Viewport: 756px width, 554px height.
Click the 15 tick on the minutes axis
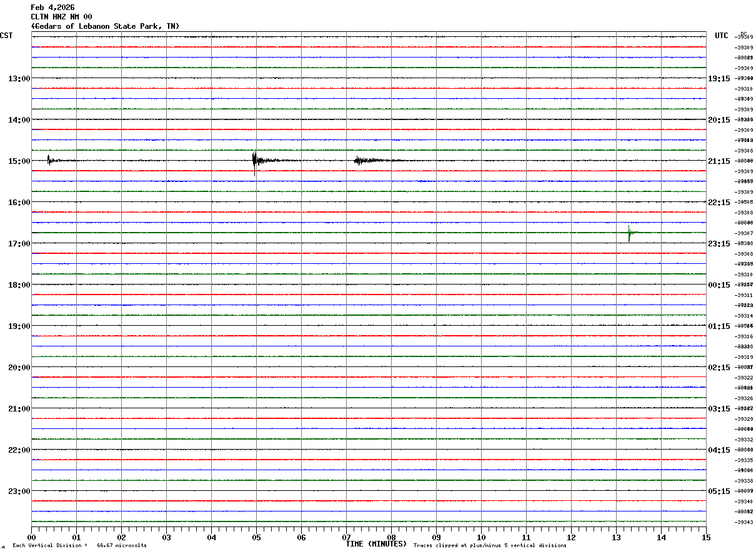tap(706, 537)
